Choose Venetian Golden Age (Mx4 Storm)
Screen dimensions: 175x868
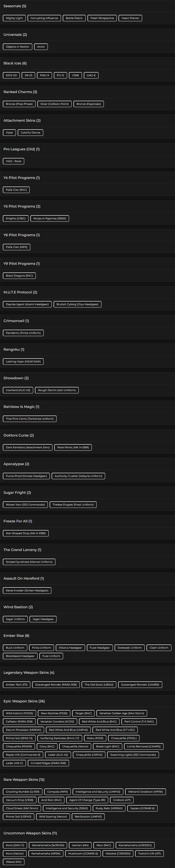point(121,713)
